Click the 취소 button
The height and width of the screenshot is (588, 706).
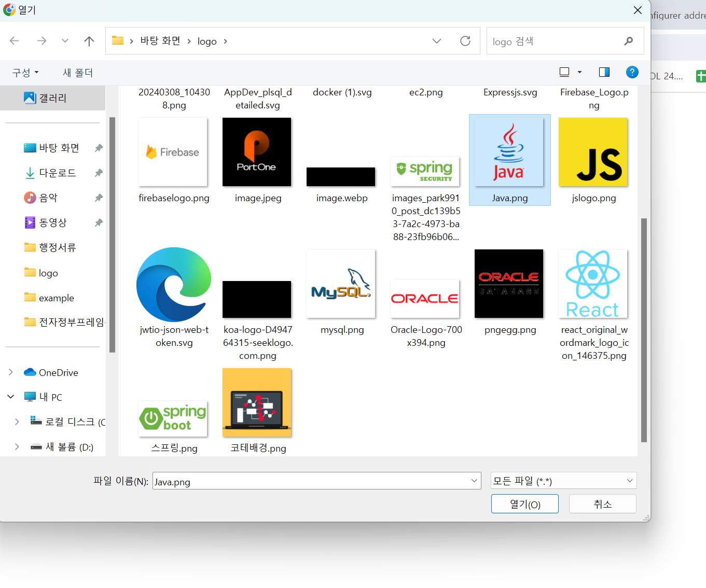tap(603, 504)
